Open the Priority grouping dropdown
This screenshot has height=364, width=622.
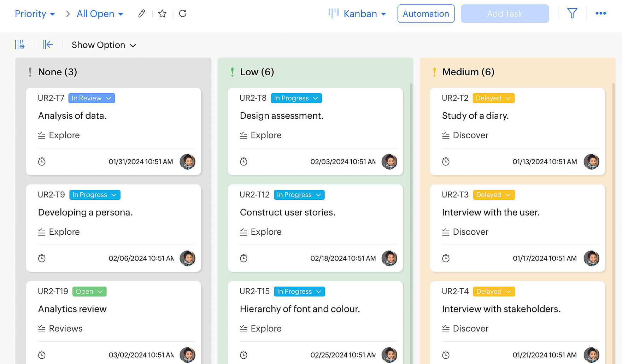click(35, 14)
